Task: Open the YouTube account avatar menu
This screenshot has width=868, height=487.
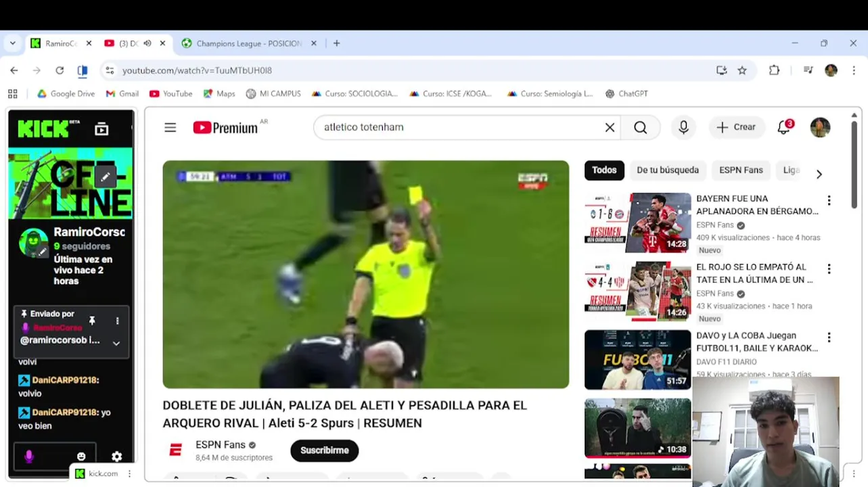Action: pos(820,127)
